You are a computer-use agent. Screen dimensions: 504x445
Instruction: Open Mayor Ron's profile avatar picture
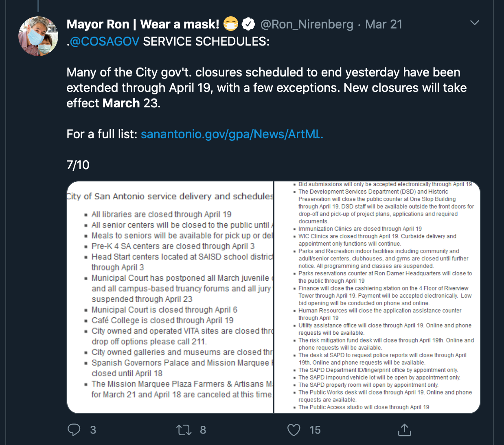pos(38,36)
